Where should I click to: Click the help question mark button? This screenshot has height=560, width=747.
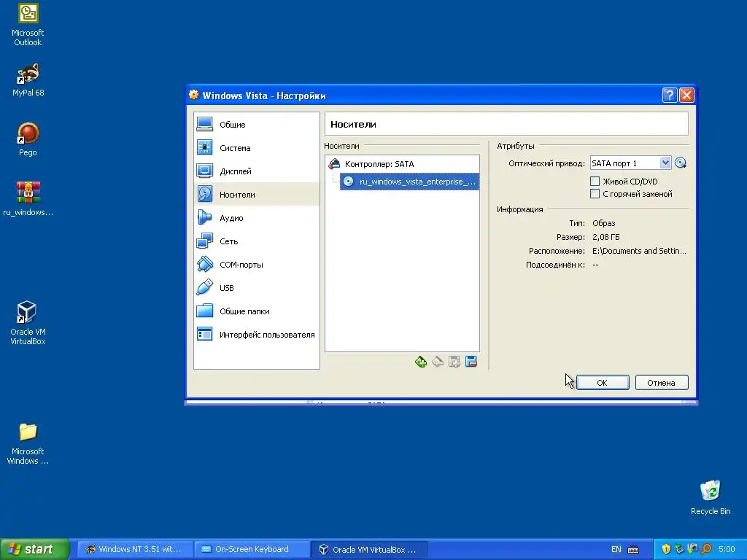pos(670,96)
